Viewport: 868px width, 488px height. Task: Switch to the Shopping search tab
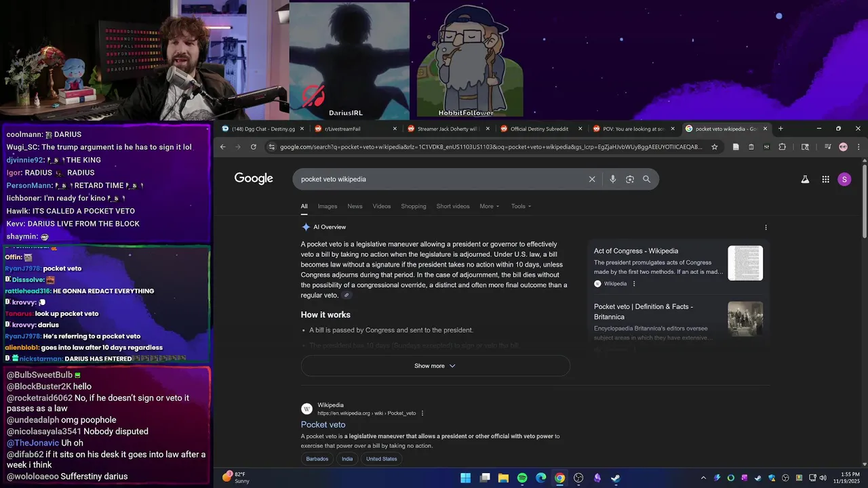(x=414, y=206)
